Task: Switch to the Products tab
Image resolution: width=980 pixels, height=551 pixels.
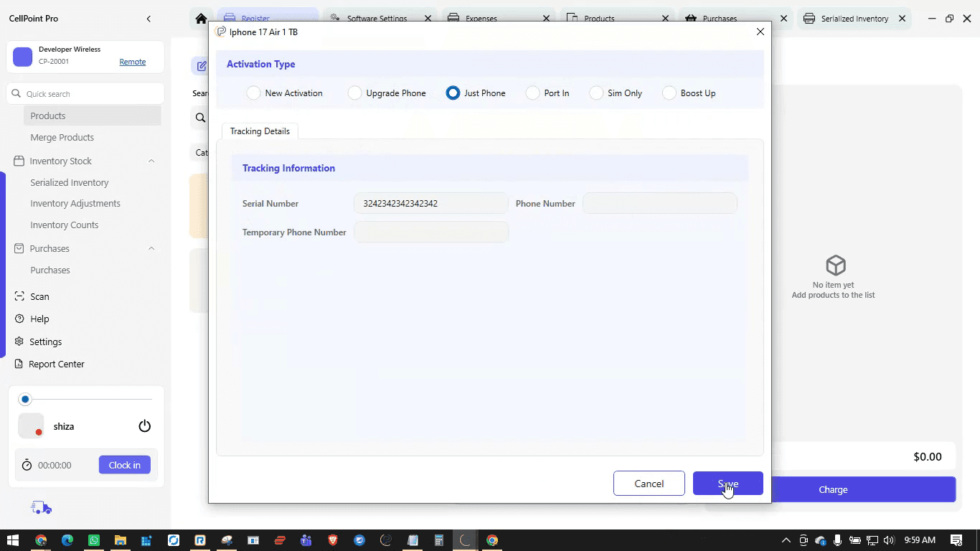Action: point(616,19)
